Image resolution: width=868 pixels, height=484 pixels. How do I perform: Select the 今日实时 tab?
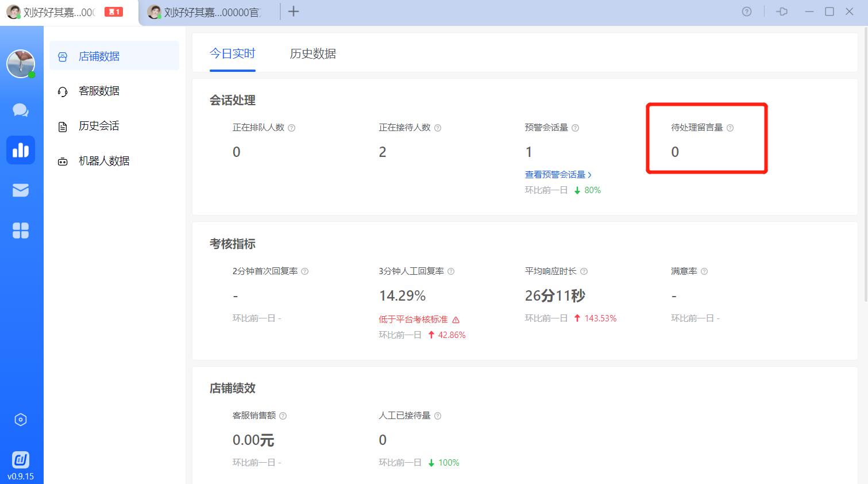[x=232, y=54]
